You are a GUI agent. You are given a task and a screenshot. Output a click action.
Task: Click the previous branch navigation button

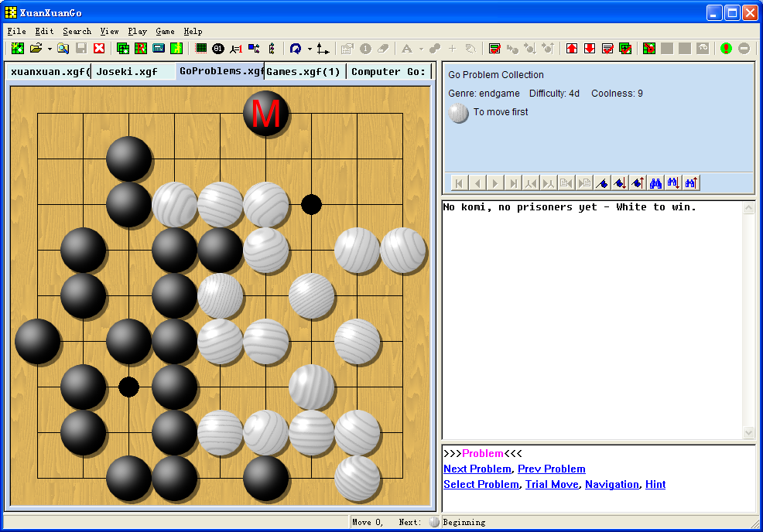tap(531, 183)
